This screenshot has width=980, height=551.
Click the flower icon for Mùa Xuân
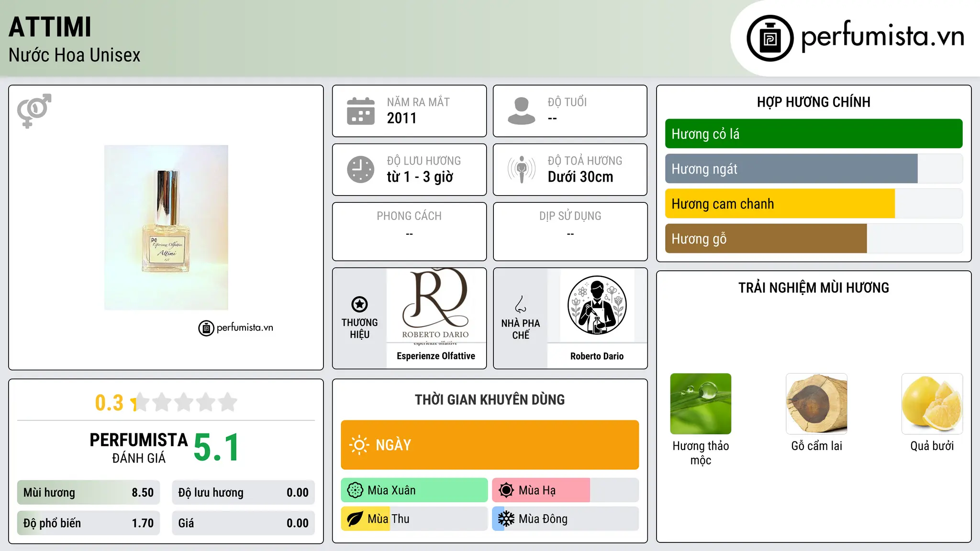coord(355,490)
